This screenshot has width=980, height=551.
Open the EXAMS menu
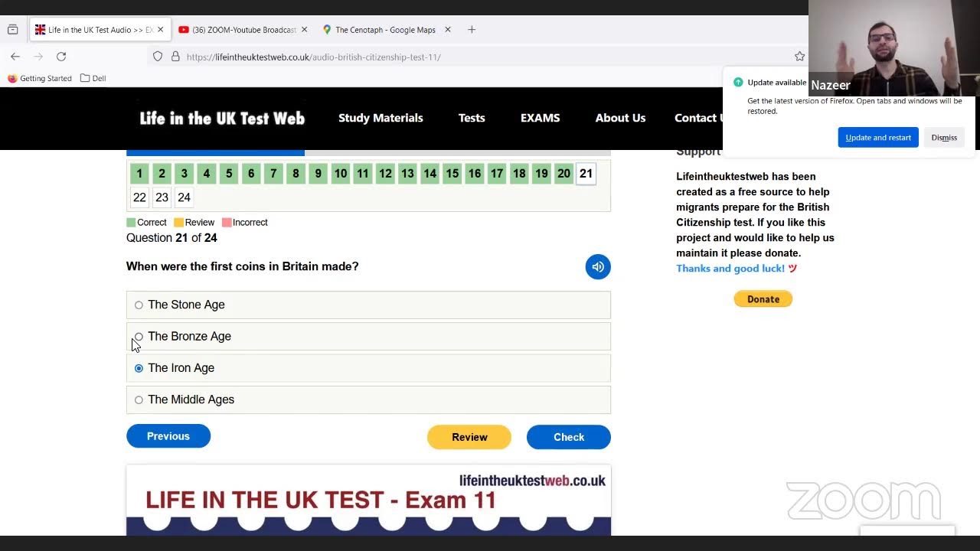pos(541,118)
